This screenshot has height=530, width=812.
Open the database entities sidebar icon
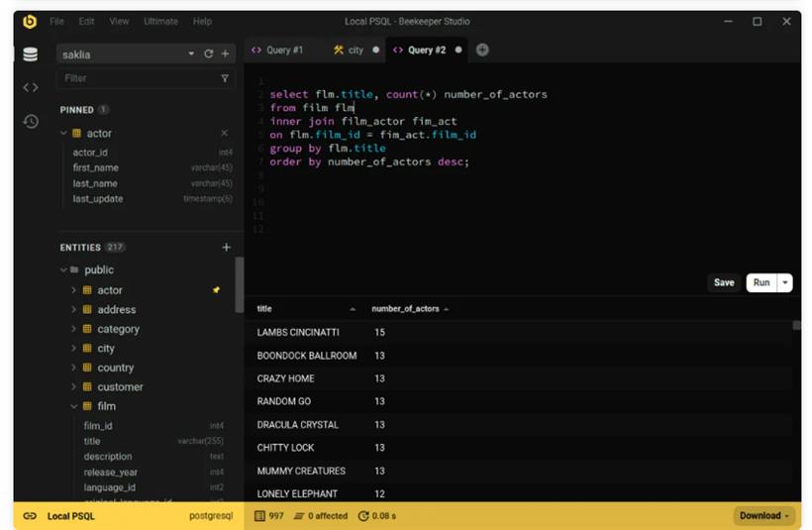[30, 54]
